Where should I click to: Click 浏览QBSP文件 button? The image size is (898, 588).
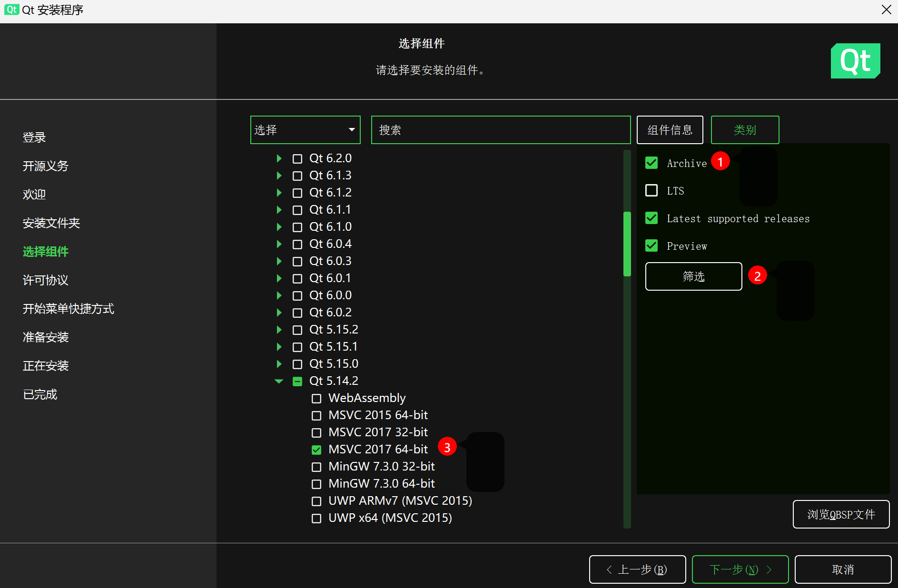[841, 514]
